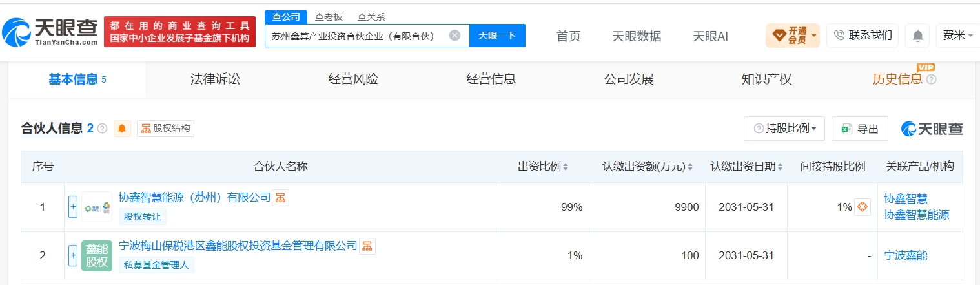
Task: Sort by 认缴出资日期 column
Action: pos(746,167)
